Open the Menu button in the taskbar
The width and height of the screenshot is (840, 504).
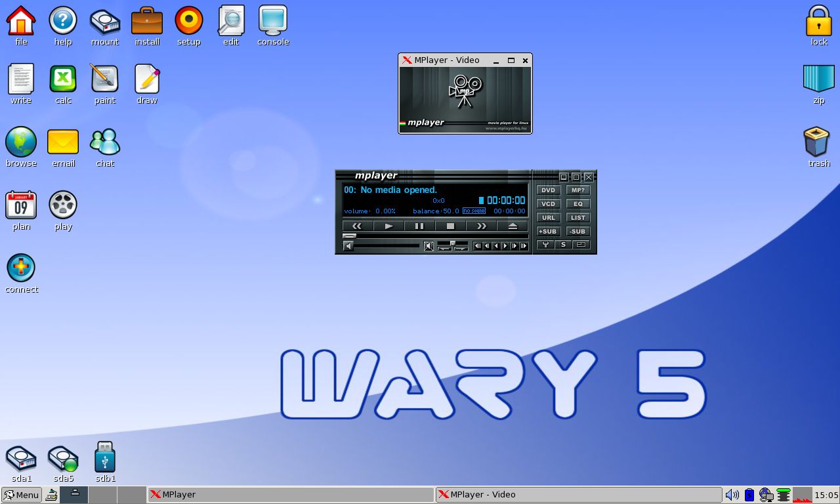pyautogui.click(x=21, y=495)
